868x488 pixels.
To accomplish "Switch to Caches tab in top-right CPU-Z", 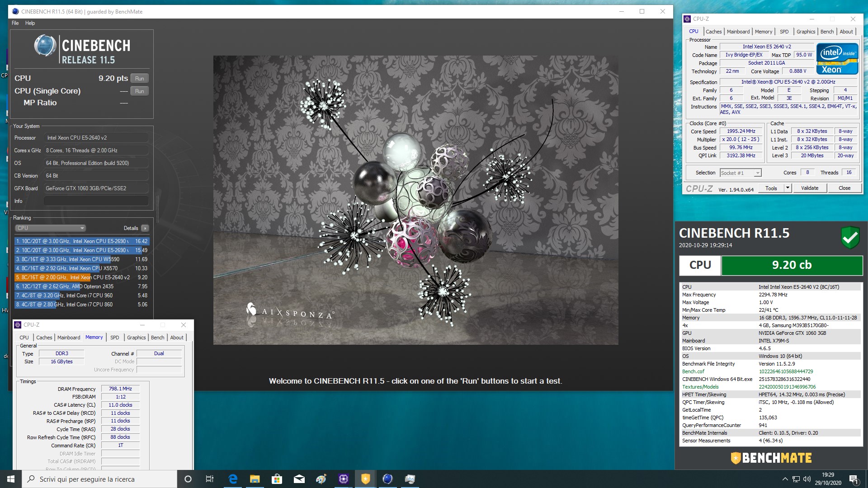I will (x=713, y=32).
